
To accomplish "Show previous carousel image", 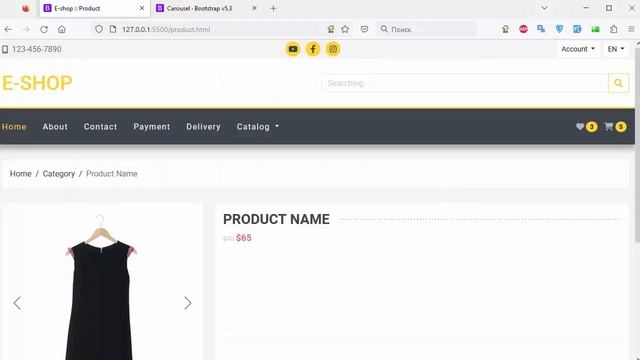I will (17, 303).
